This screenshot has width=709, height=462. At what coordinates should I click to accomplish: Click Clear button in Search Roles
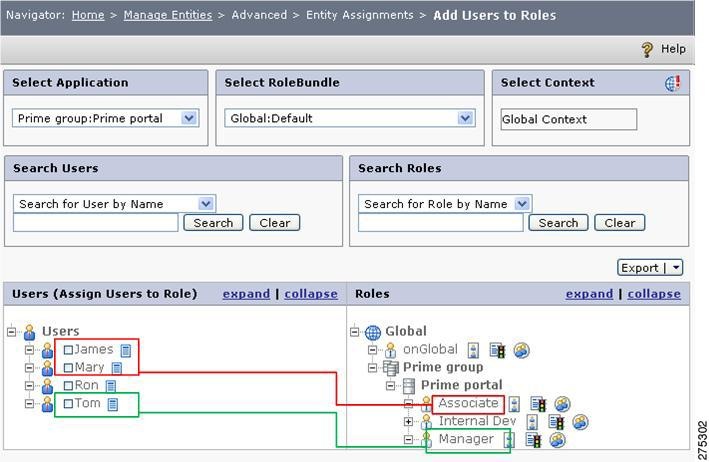coord(620,223)
